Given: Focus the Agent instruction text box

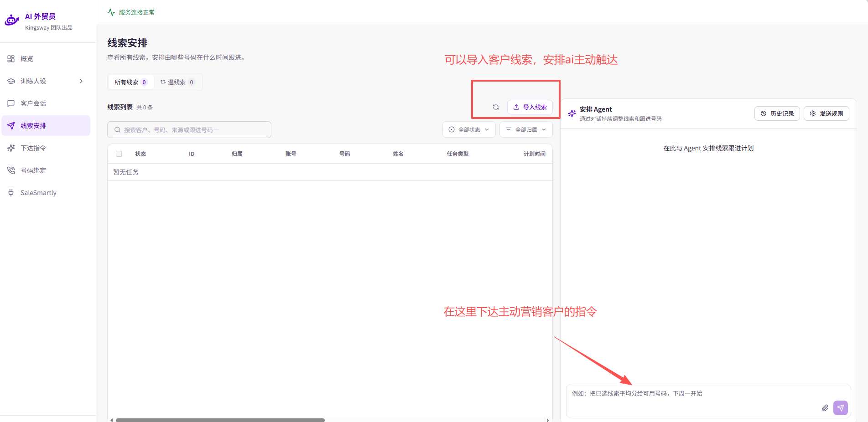Looking at the screenshot, I should pyautogui.click(x=708, y=401).
